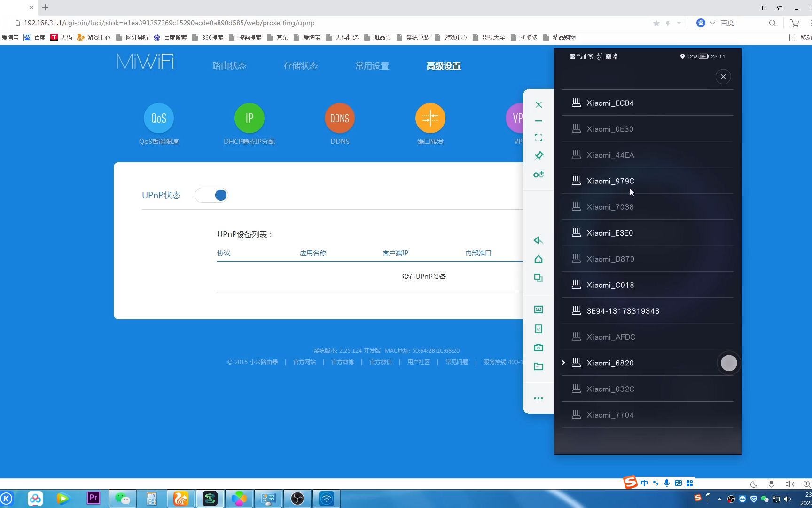Expand the Xiaomi_6820 network entry arrow
The width and height of the screenshot is (812, 508).
[563, 363]
